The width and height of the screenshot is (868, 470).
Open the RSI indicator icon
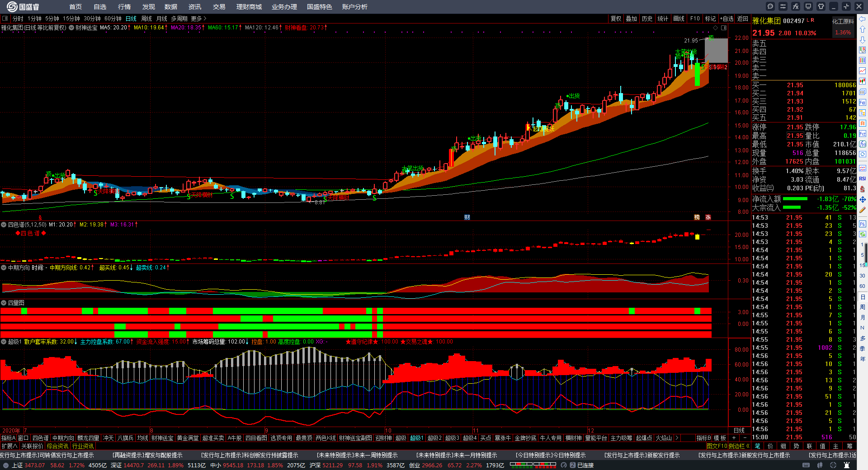click(x=863, y=179)
